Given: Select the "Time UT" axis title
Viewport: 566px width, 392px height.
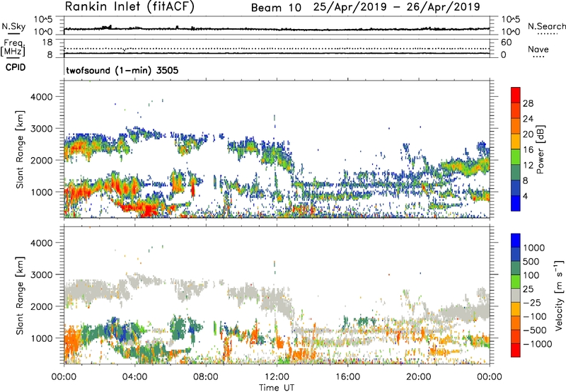Looking at the screenshot, I should click(x=277, y=388).
